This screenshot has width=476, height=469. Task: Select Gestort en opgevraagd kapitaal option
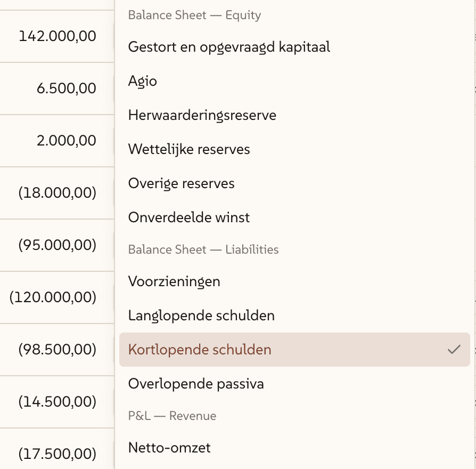229,47
